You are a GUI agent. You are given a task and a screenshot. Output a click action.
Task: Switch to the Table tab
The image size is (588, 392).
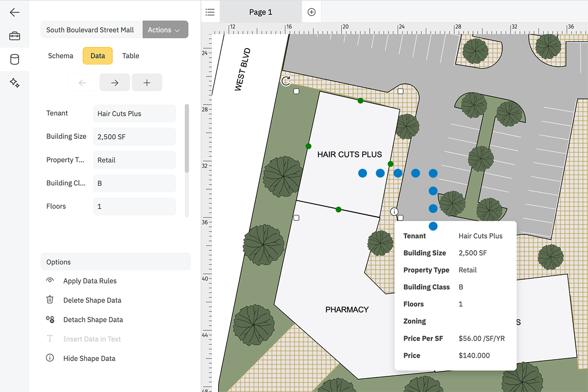point(130,55)
